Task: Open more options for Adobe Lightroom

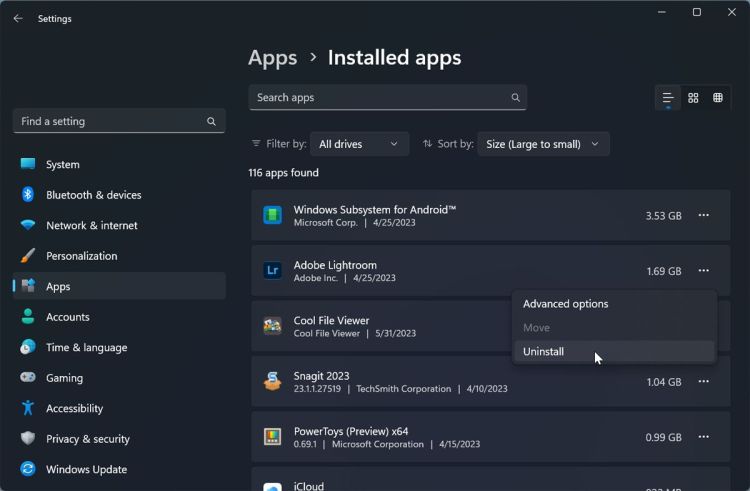Action: (x=704, y=271)
